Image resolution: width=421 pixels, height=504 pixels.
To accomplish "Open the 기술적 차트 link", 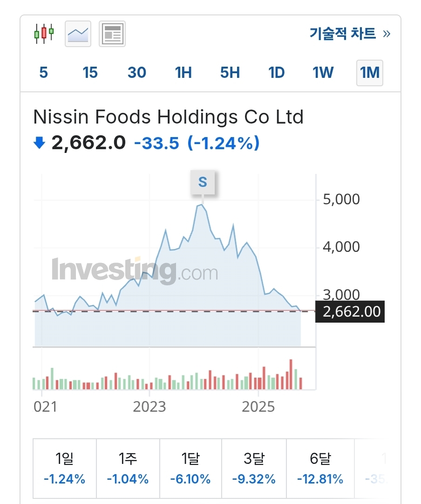I will tap(342, 34).
